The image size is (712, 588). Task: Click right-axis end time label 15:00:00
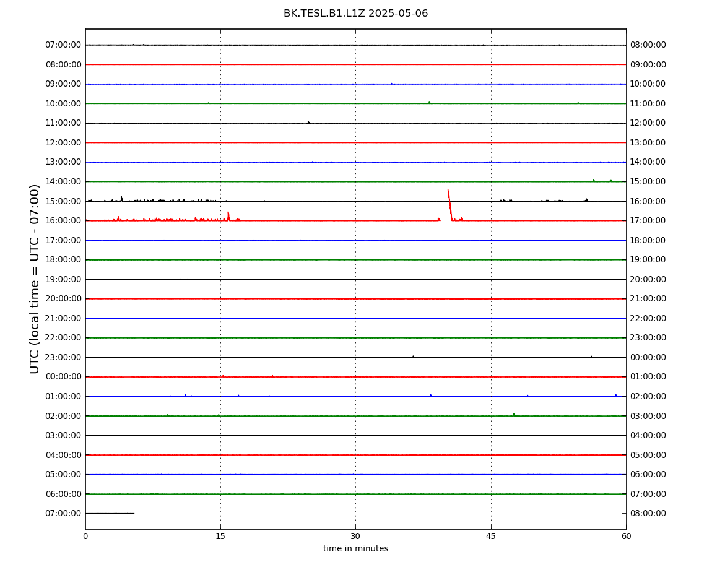pyautogui.click(x=648, y=181)
